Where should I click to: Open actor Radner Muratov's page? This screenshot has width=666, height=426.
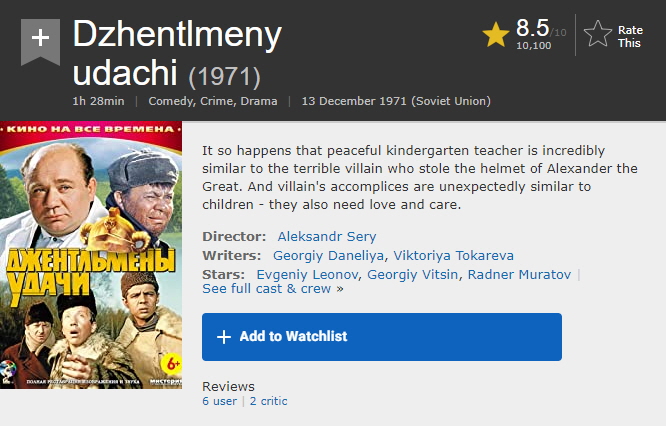tap(520, 274)
